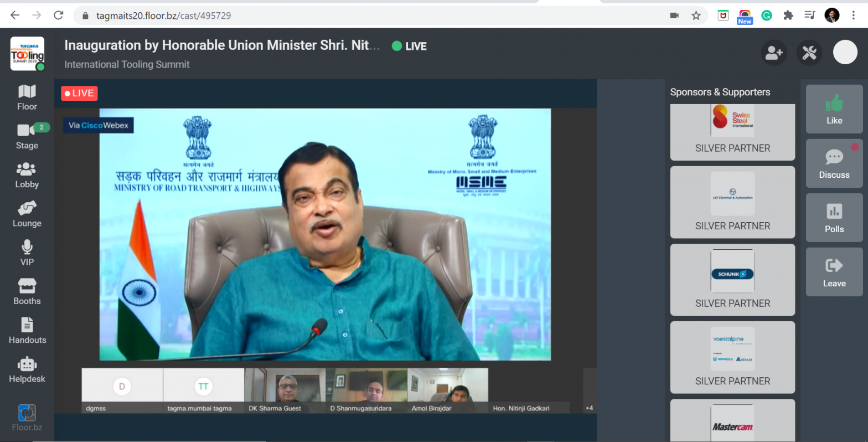Open the Schunk silver partner card
868x442 pixels.
732,280
